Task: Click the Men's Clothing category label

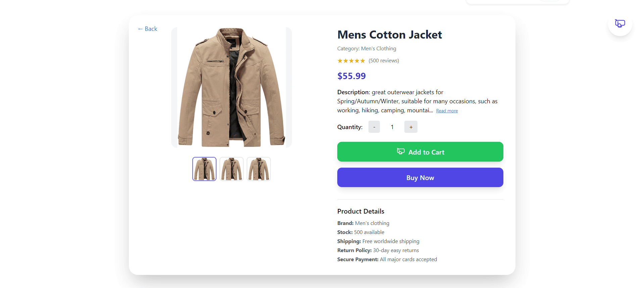Action: coord(378,49)
